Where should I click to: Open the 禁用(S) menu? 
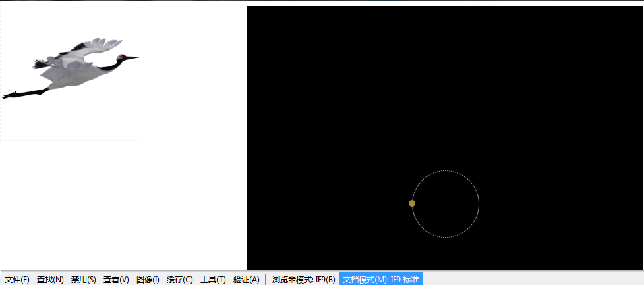click(x=83, y=280)
